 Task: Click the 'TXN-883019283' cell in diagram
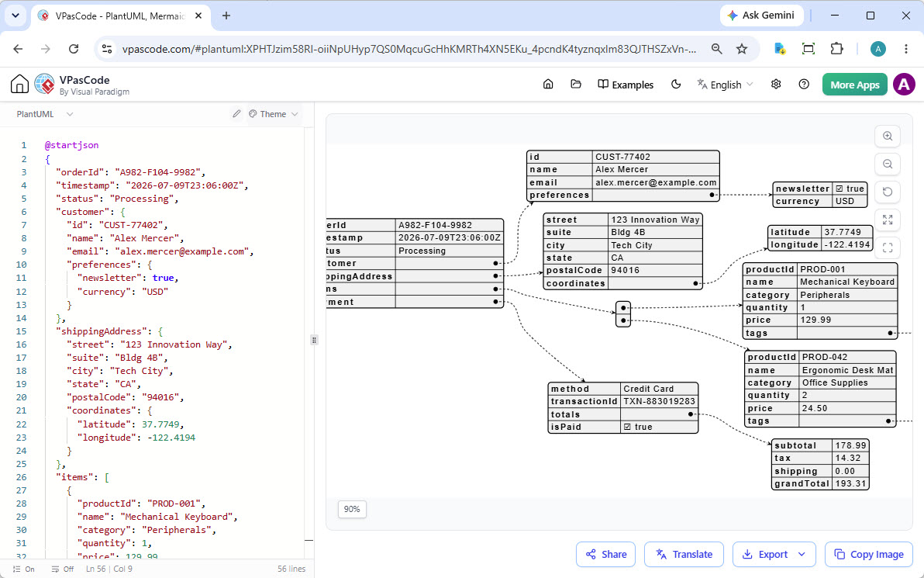[660, 402]
